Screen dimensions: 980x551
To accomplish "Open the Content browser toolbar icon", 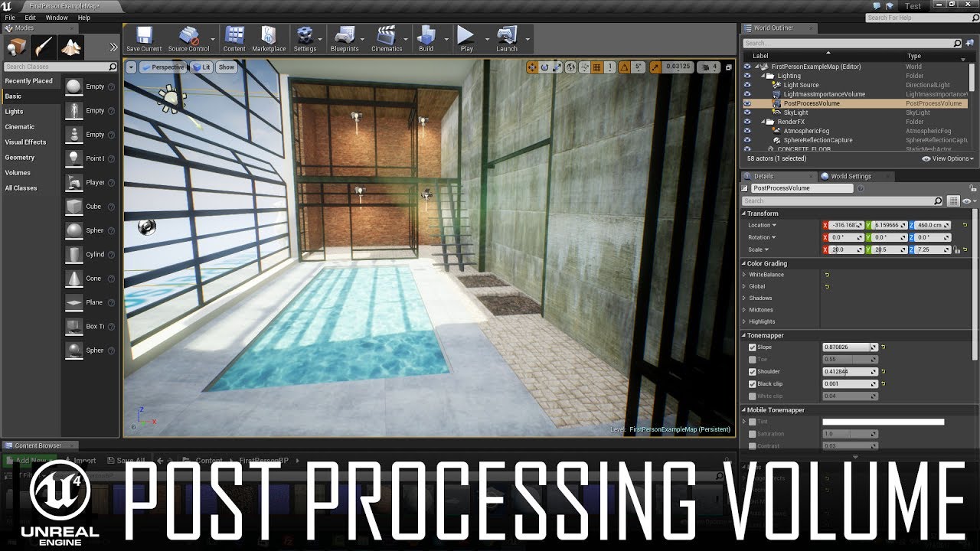I will click(x=234, y=36).
